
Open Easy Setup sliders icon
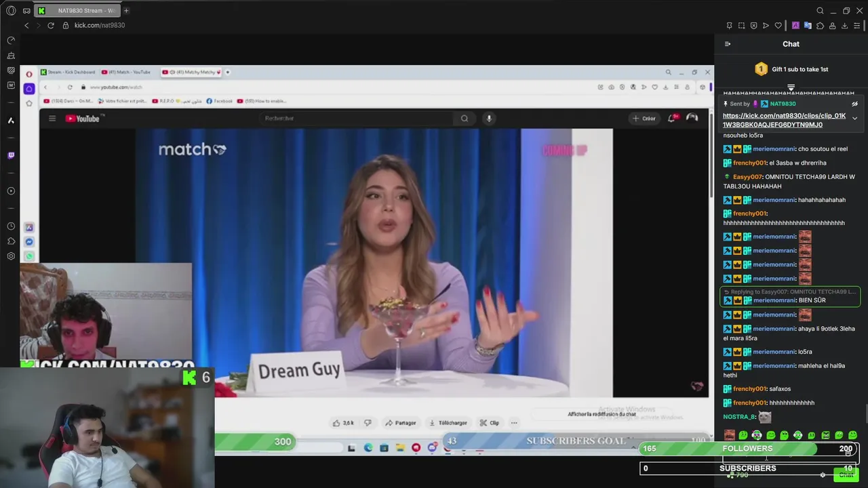tap(856, 26)
